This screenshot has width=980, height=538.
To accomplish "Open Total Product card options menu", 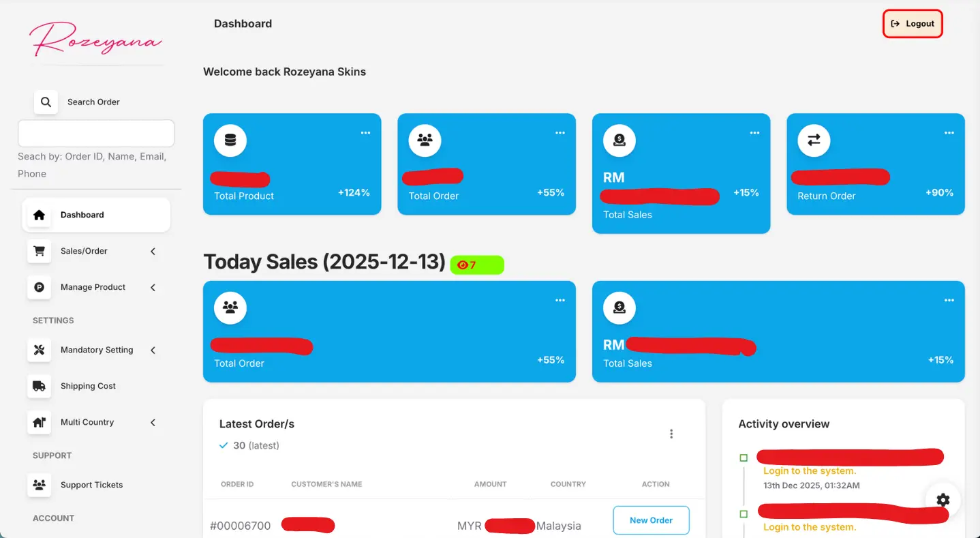I will (x=365, y=133).
